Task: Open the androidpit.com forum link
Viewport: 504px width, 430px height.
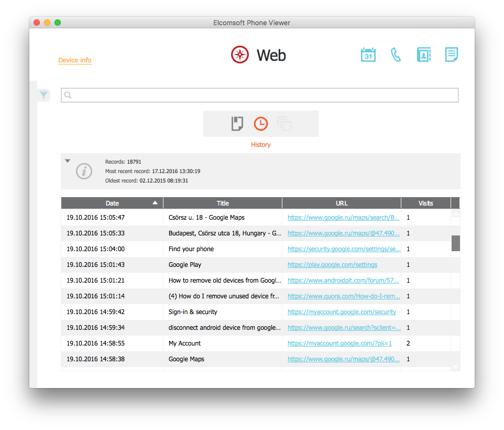Action: [x=343, y=281]
